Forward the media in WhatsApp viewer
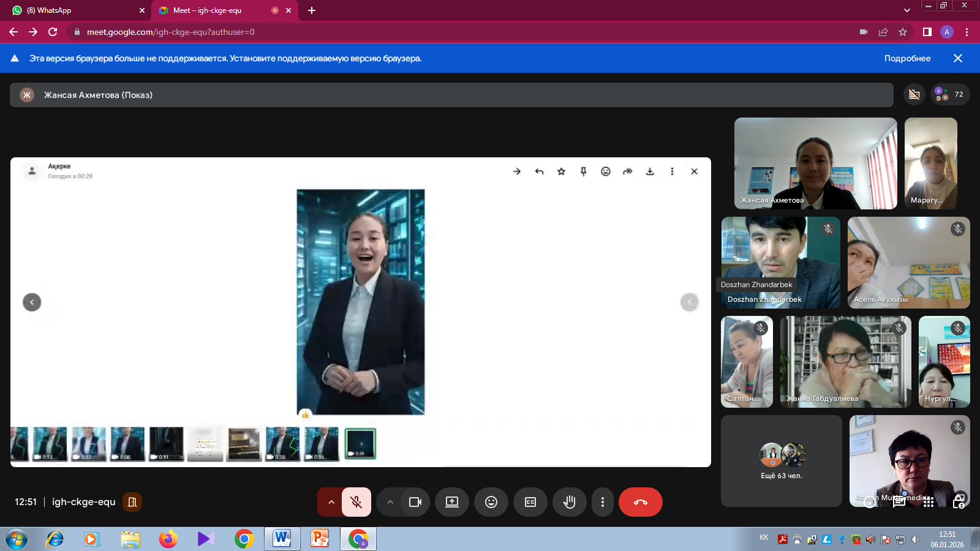Image resolution: width=980 pixels, height=551 pixels. 627,171
